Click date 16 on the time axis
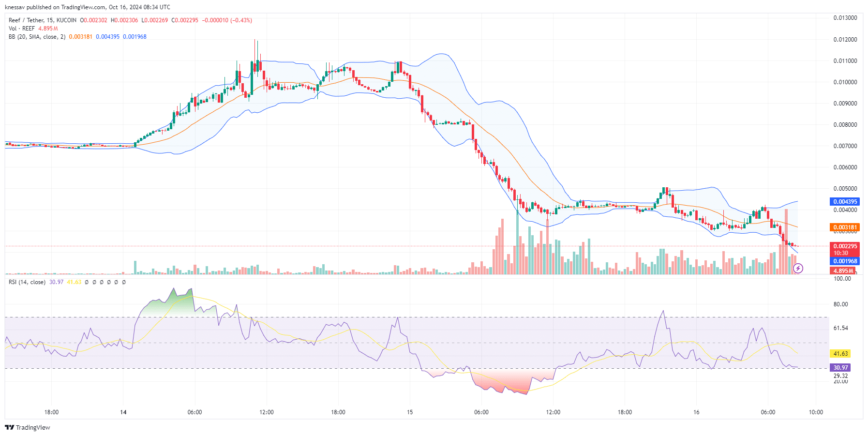 pos(696,412)
